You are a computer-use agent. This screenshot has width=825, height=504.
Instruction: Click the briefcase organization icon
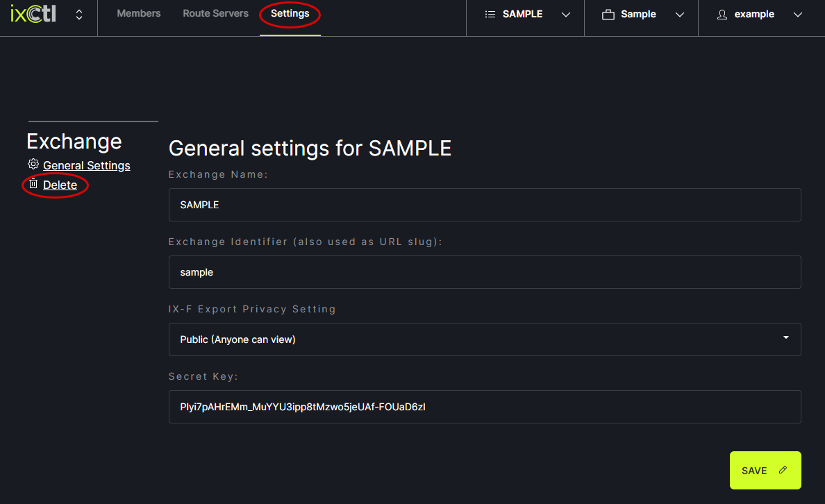[608, 15]
